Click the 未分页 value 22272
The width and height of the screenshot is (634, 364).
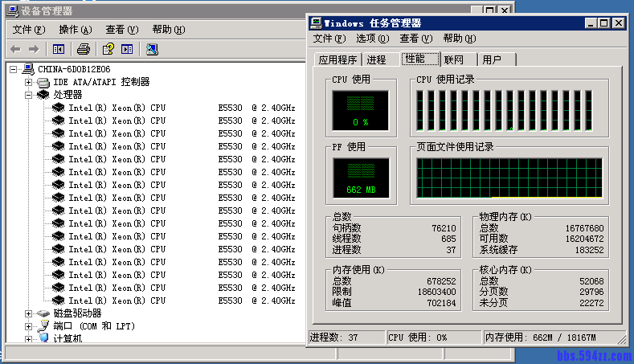click(591, 303)
